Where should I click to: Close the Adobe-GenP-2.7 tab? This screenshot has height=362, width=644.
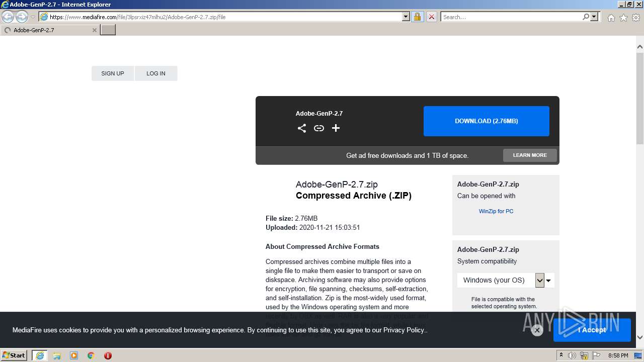click(x=94, y=30)
